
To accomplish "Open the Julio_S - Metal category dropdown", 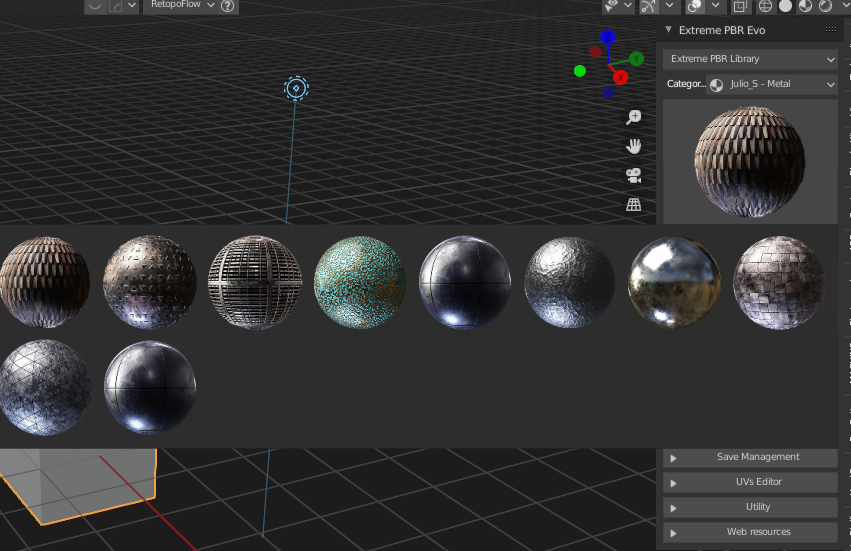I will [x=771, y=84].
